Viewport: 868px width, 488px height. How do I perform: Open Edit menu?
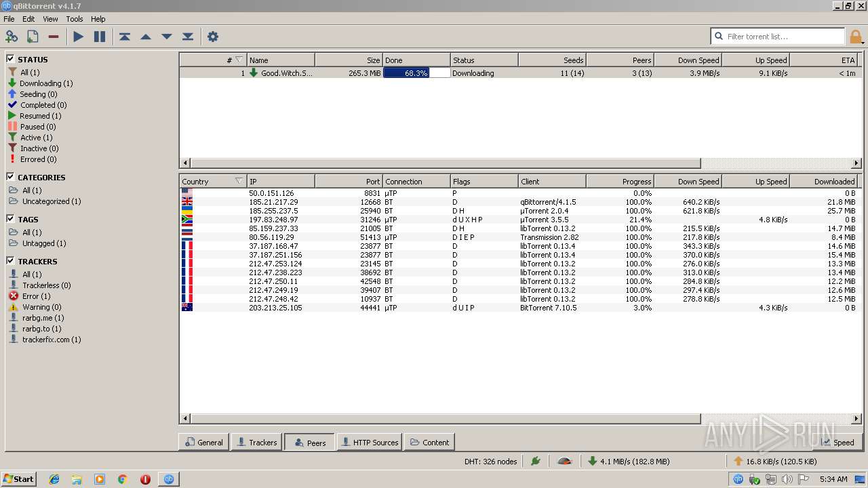click(x=28, y=19)
